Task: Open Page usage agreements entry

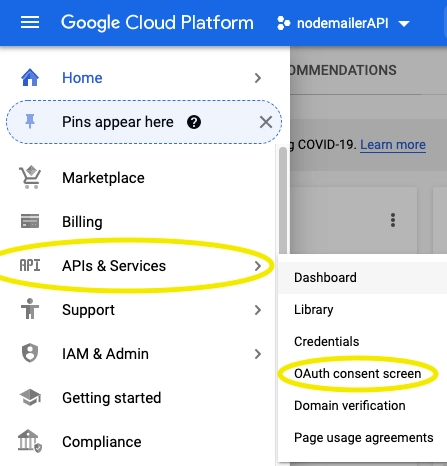Action: click(363, 438)
